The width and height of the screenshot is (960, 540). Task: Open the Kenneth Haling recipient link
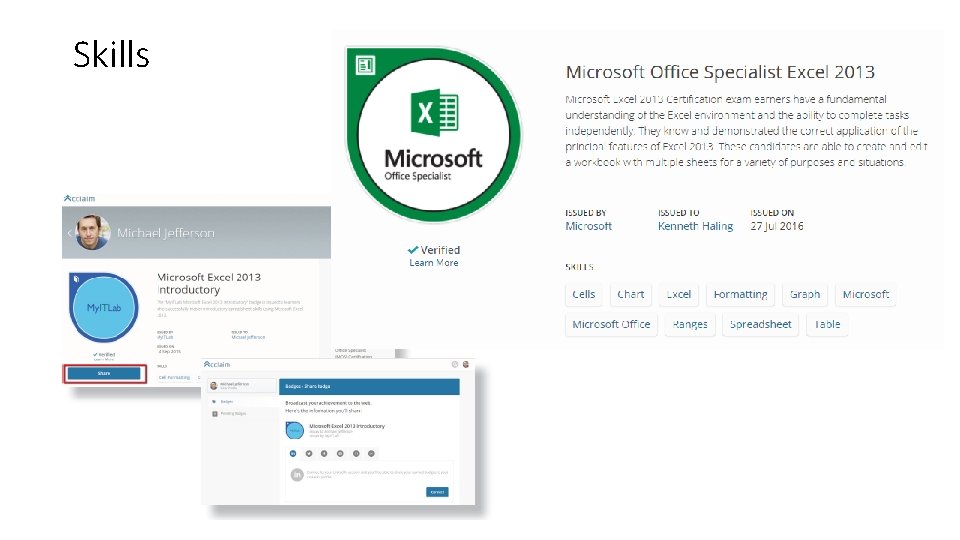click(x=695, y=226)
